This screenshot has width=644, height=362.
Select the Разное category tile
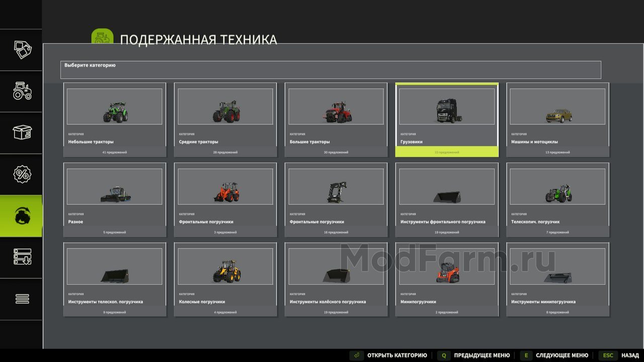[x=115, y=200]
